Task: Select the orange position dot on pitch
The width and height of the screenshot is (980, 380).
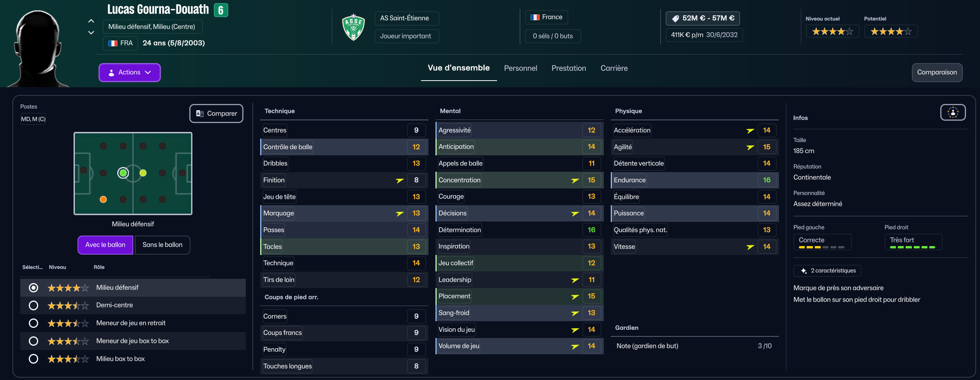Action: [103, 199]
